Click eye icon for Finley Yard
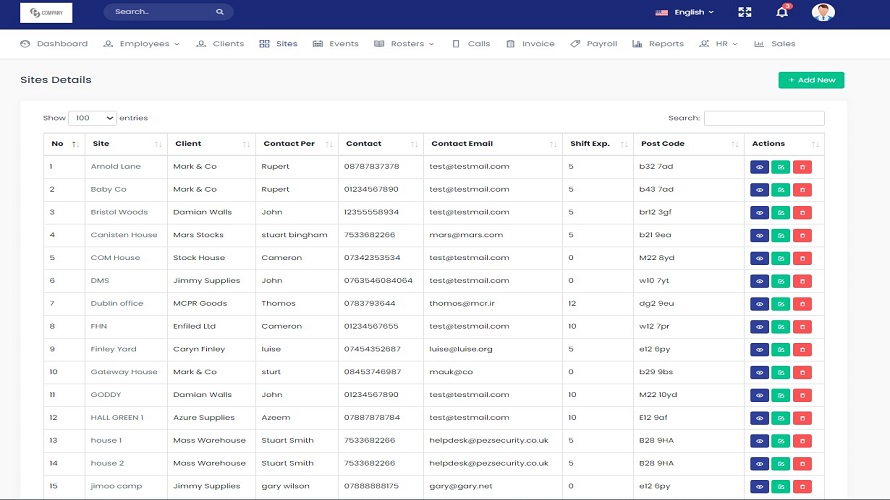 (759, 350)
